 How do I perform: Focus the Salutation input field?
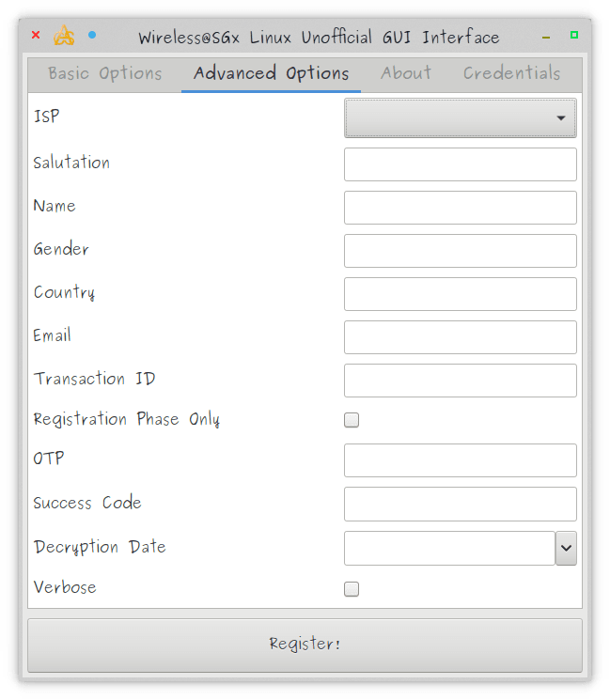[461, 164]
